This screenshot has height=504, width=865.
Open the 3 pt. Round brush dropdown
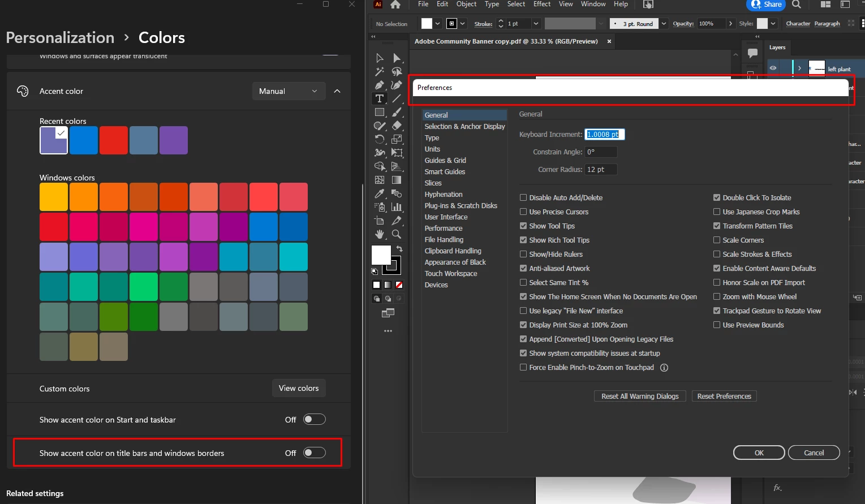pos(664,24)
